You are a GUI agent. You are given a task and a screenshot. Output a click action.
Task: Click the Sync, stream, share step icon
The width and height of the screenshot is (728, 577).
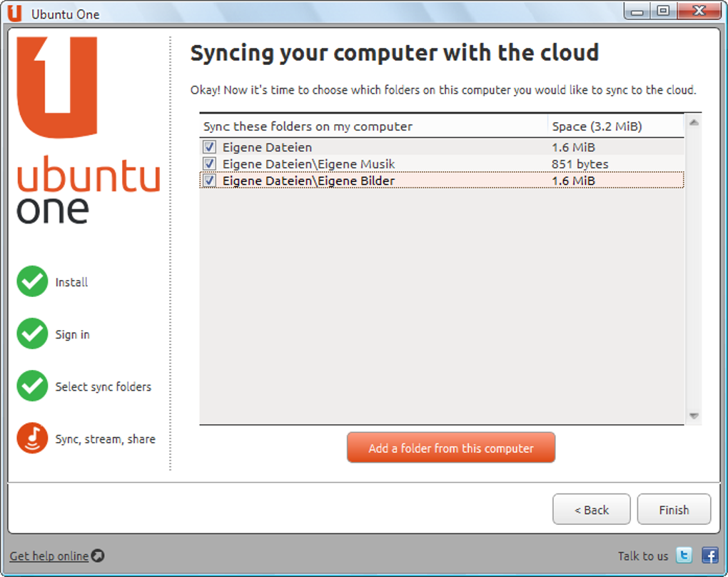31,438
